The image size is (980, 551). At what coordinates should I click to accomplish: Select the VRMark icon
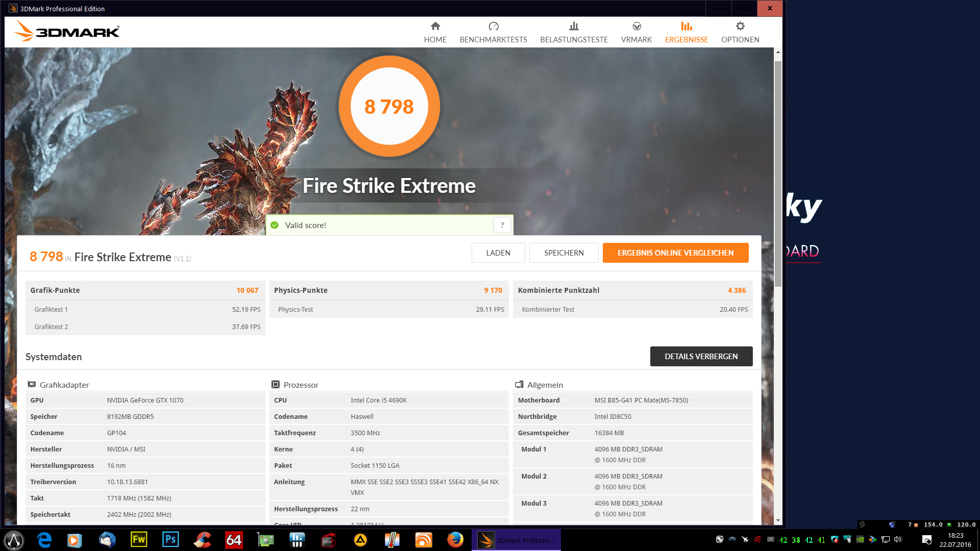[x=636, y=26]
